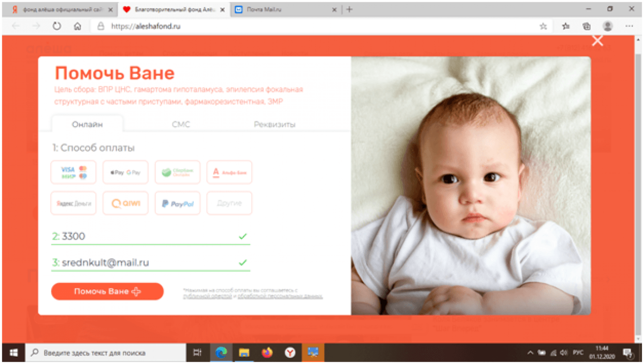
Task: Select the Sberbank Online payment option
Action: pos(177,172)
